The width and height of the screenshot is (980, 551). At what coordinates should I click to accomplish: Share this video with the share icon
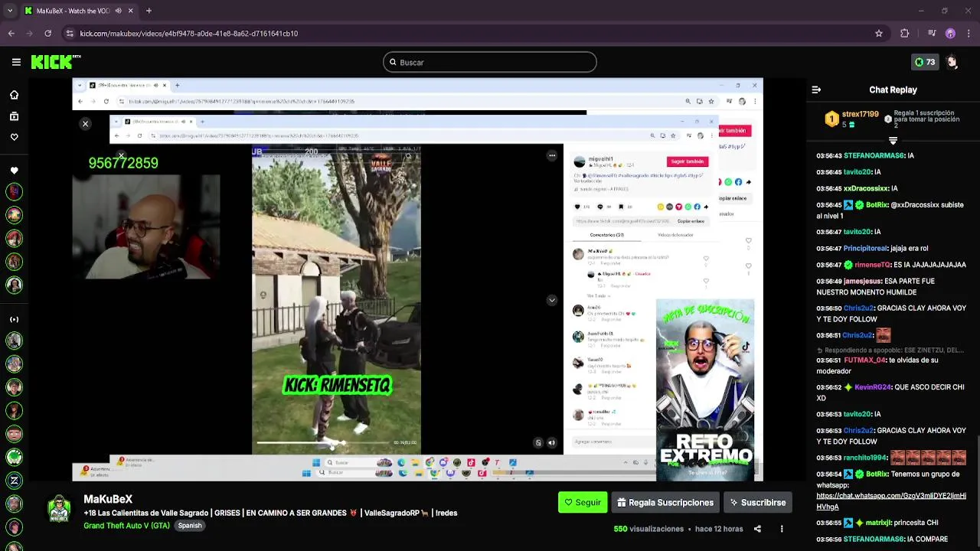[757, 529]
